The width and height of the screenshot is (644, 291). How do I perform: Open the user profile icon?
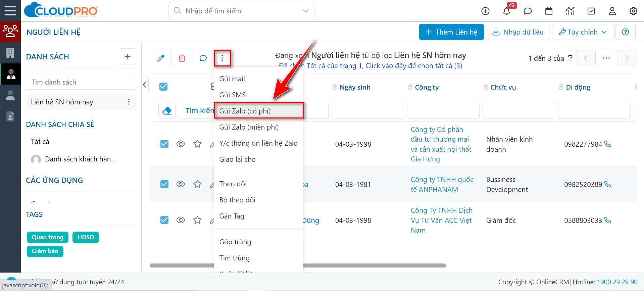tap(612, 11)
